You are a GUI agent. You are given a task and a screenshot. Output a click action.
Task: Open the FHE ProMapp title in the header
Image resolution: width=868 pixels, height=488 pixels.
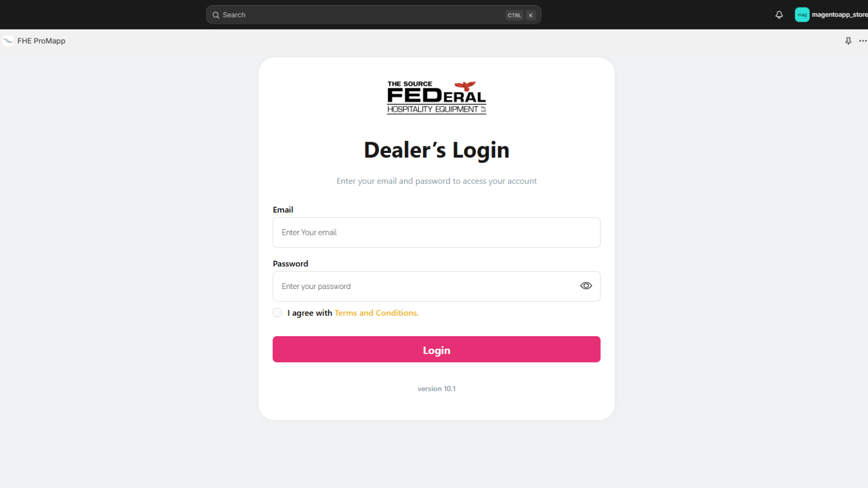tap(41, 41)
